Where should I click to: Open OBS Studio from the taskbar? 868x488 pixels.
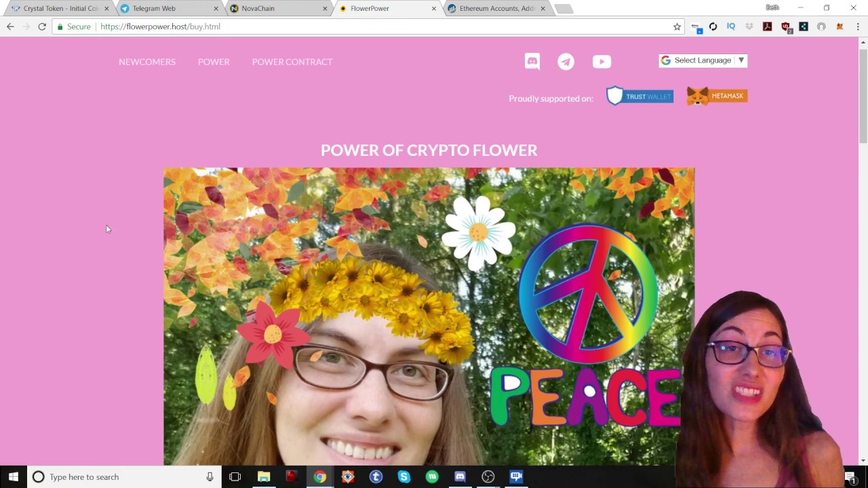coord(488,477)
